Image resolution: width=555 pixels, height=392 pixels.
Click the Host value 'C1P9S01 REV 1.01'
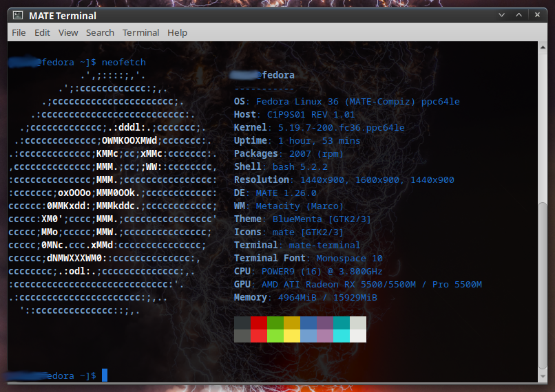click(x=311, y=115)
